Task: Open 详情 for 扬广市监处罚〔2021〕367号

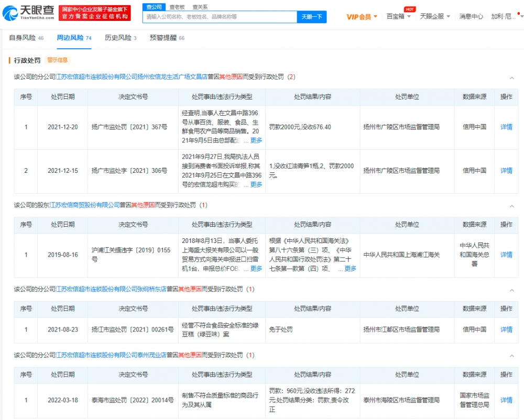Action: [x=506, y=127]
